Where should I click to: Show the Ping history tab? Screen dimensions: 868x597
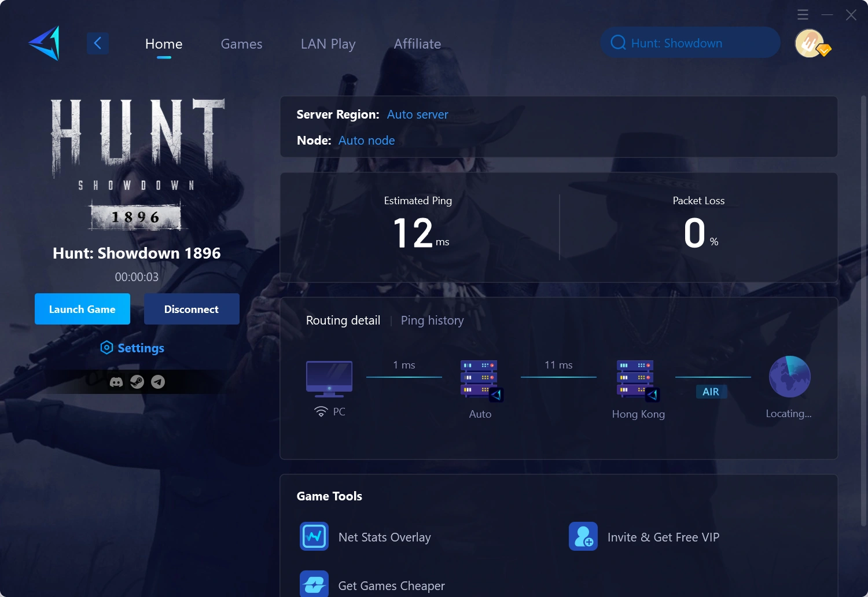[x=432, y=320]
